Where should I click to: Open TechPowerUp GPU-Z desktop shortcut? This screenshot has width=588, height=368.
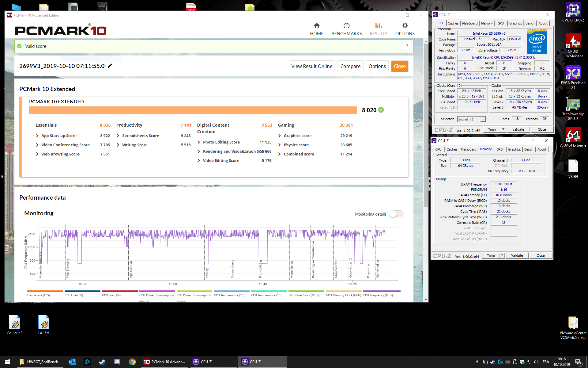[x=573, y=109]
